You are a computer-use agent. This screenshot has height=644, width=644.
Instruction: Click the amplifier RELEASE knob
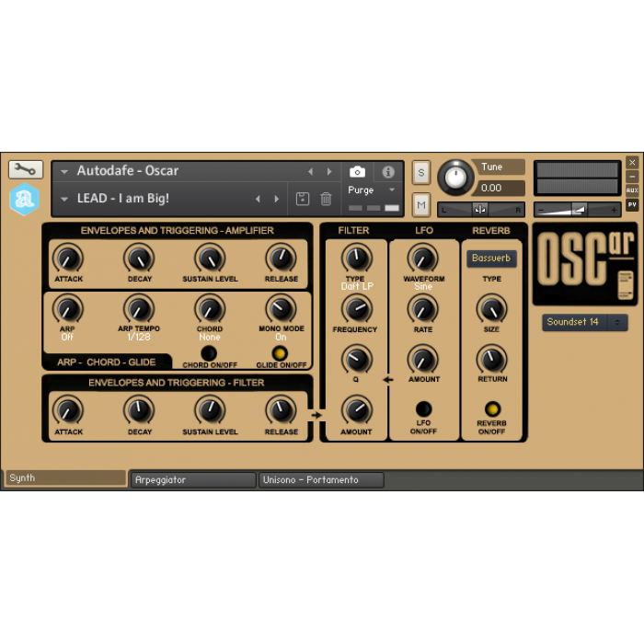(281, 259)
